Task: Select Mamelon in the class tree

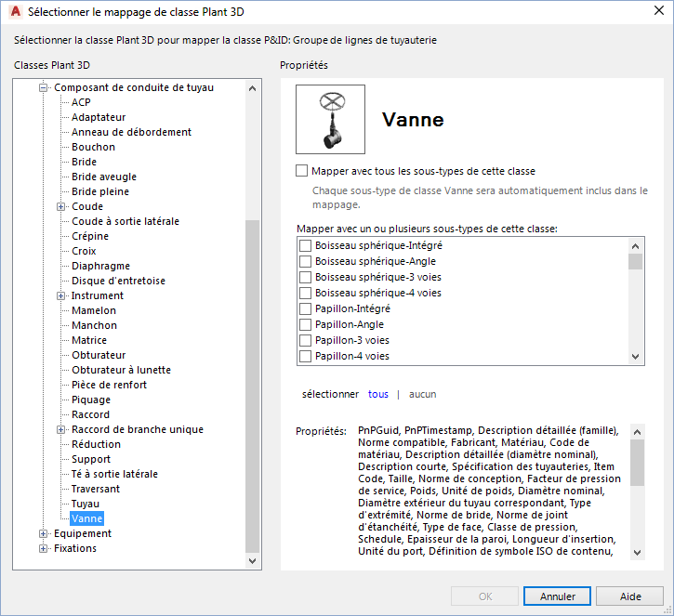Action: tap(94, 310)
